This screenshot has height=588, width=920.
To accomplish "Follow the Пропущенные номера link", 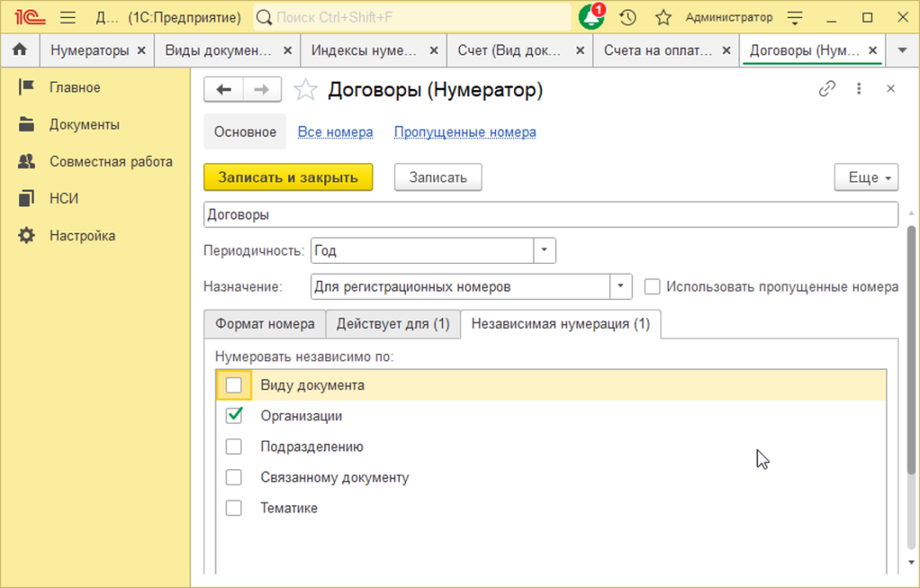I will tap(464, 132).
